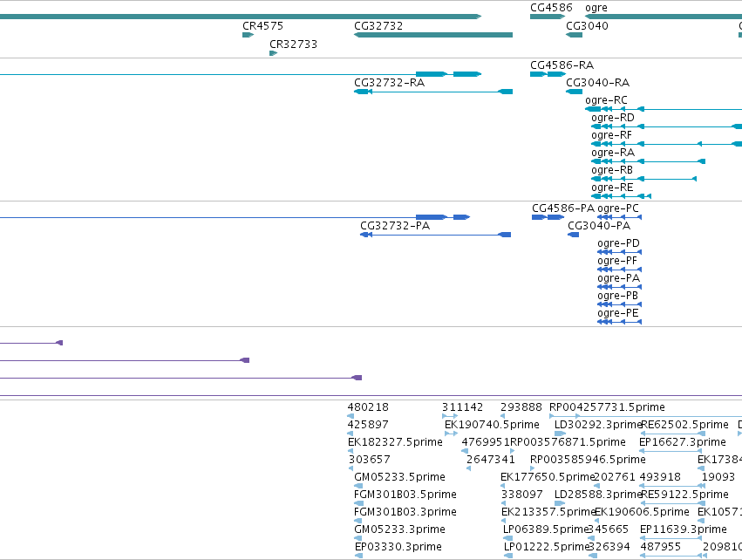The height and width of the screenshot is (560, 742).
Task: Choose EST label RP003585946.5prime
Action: [x=588, y=460]
